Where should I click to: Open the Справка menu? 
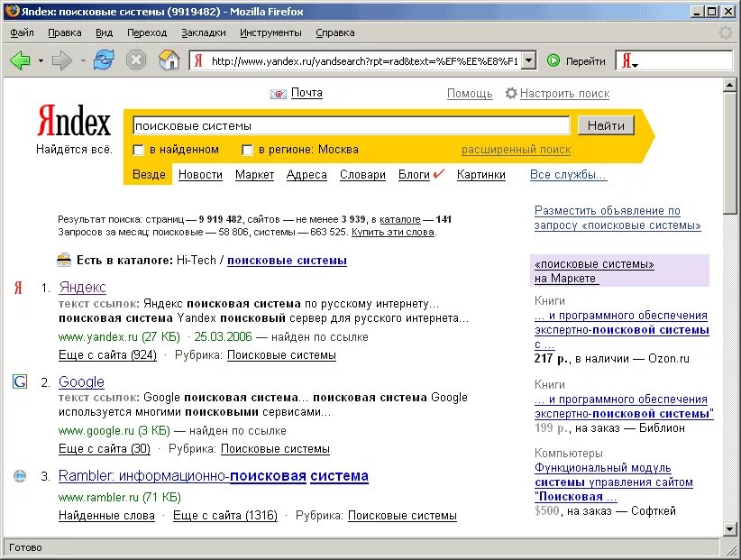335,32
